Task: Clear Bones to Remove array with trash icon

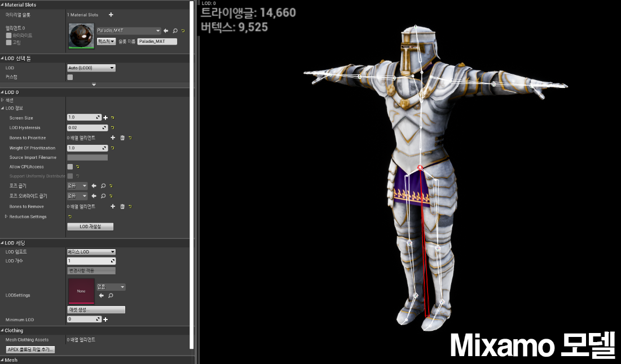Action: [122, 207]
